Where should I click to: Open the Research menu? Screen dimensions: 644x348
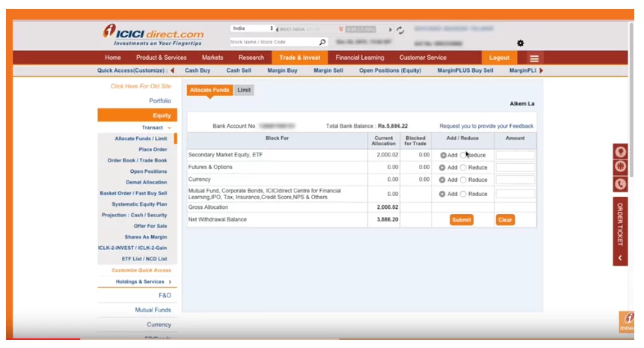[x=251, y=58]
